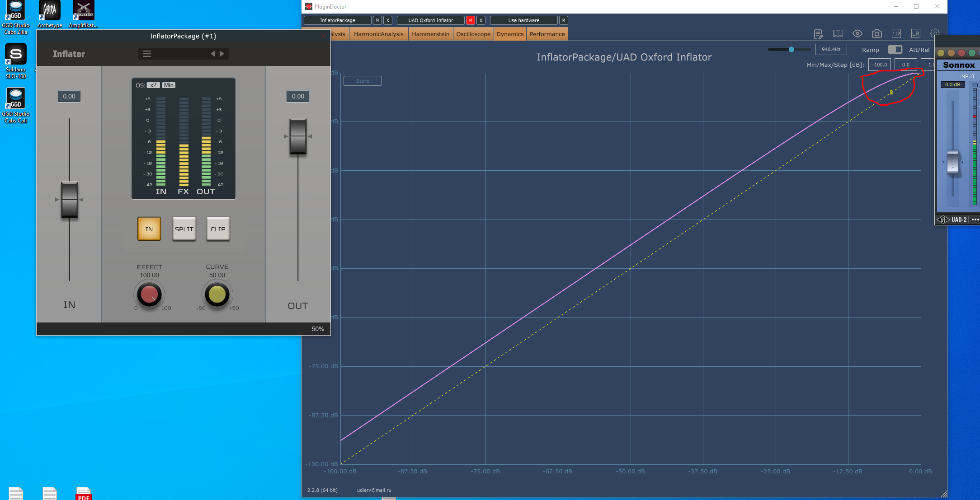
Task: Switch to the HarmonicAnalysis tab
Action: [378, 34]
